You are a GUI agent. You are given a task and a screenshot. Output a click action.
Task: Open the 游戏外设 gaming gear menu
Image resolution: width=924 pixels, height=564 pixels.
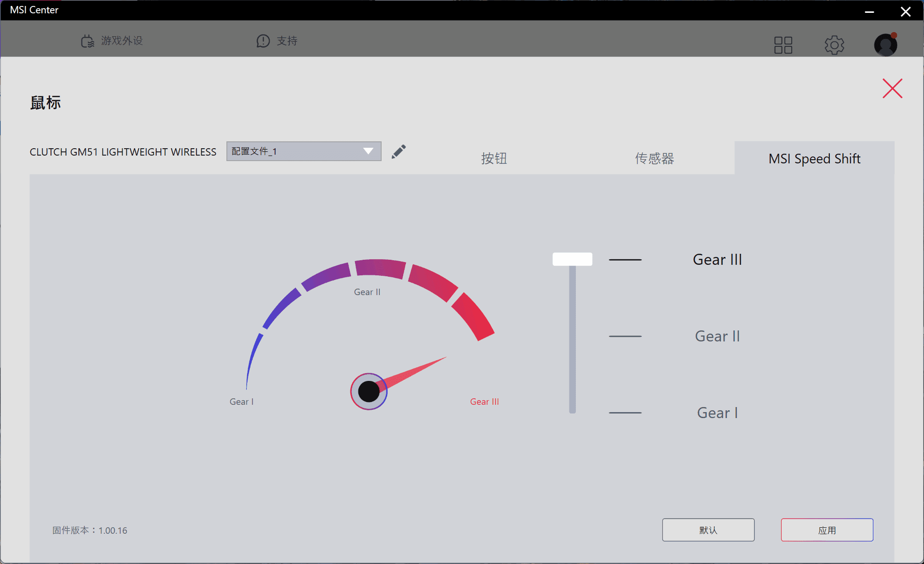click(x=112, y=41)
